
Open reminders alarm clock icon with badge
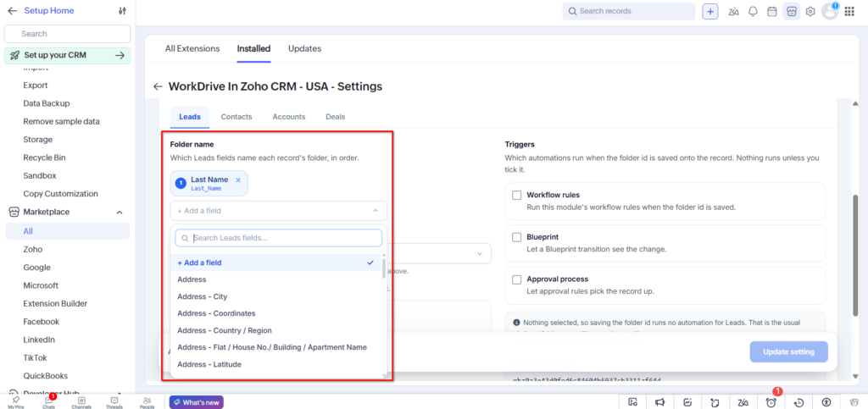tap(771, 402)
